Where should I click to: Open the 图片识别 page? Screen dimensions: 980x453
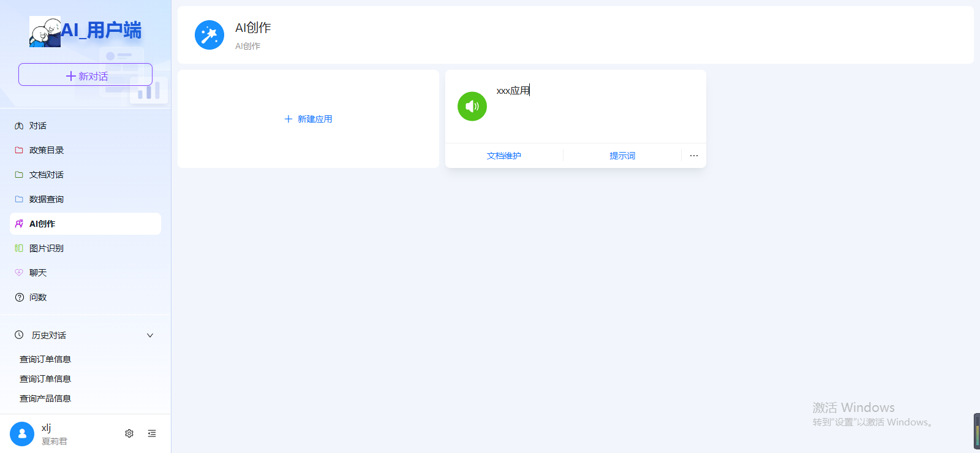[x=47, y=248]
